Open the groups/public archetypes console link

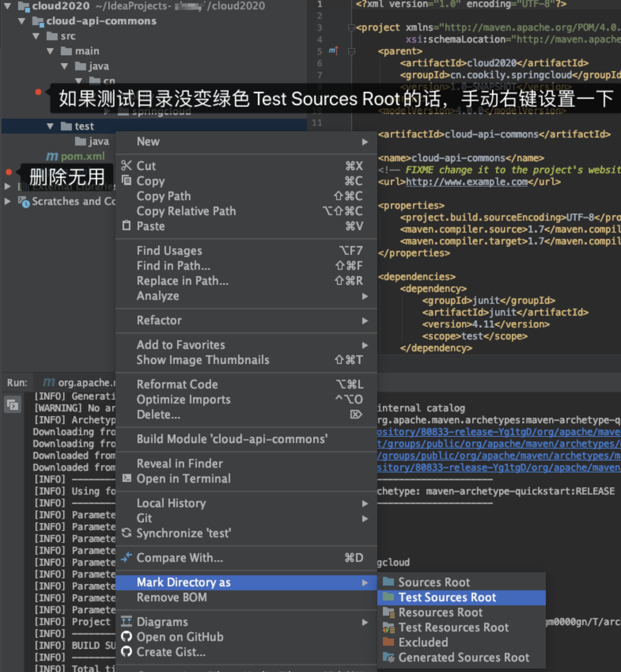pos(499,444)
